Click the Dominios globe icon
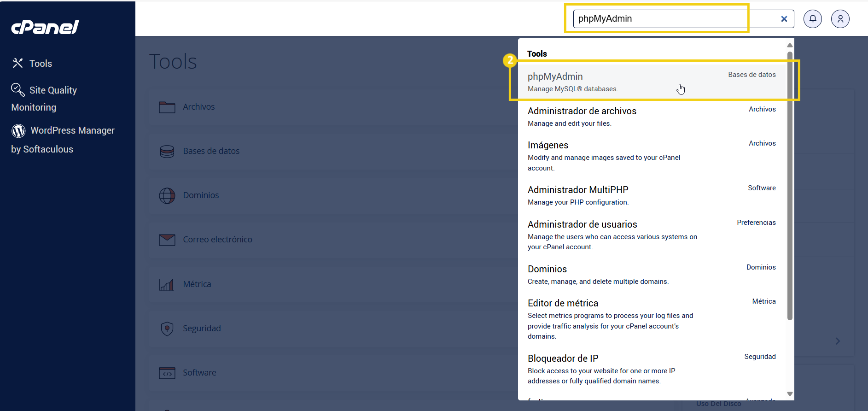The width and height of the screenshot is (868, 411). click(x=167, y=195)
